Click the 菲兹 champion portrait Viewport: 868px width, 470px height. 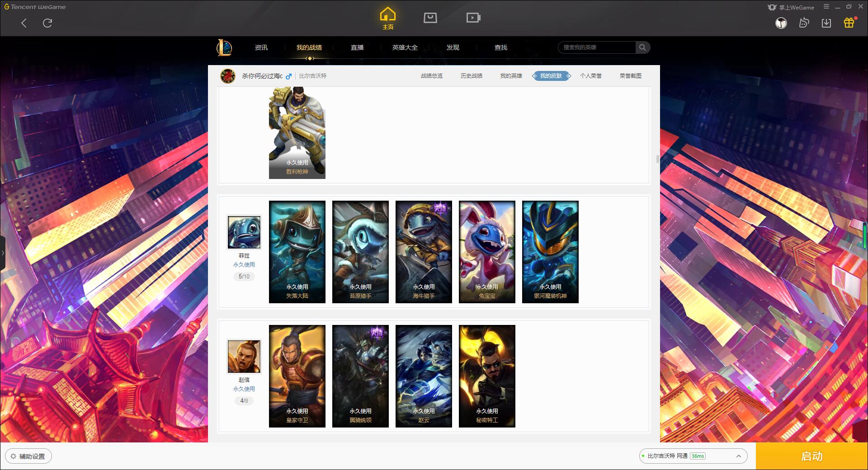pos(244,232)
